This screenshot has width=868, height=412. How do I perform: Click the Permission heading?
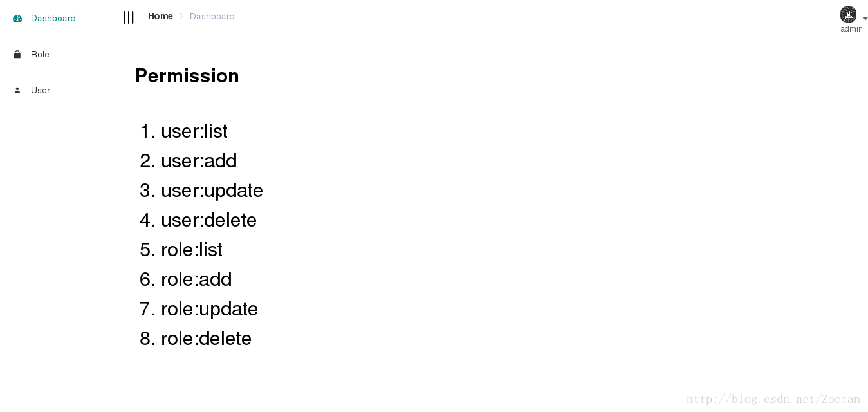point(187,76)
